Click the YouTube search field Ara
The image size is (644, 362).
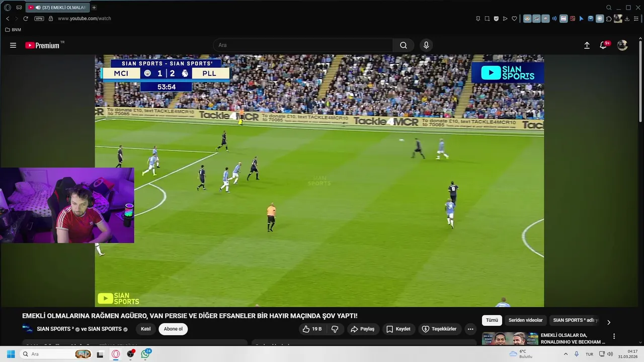pyautogui.click(x=303, y=45)
